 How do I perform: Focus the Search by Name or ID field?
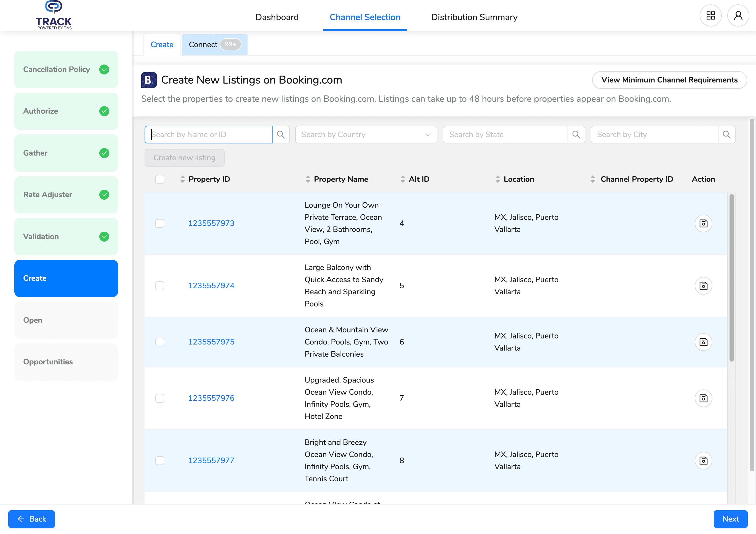tap(208, 135)
